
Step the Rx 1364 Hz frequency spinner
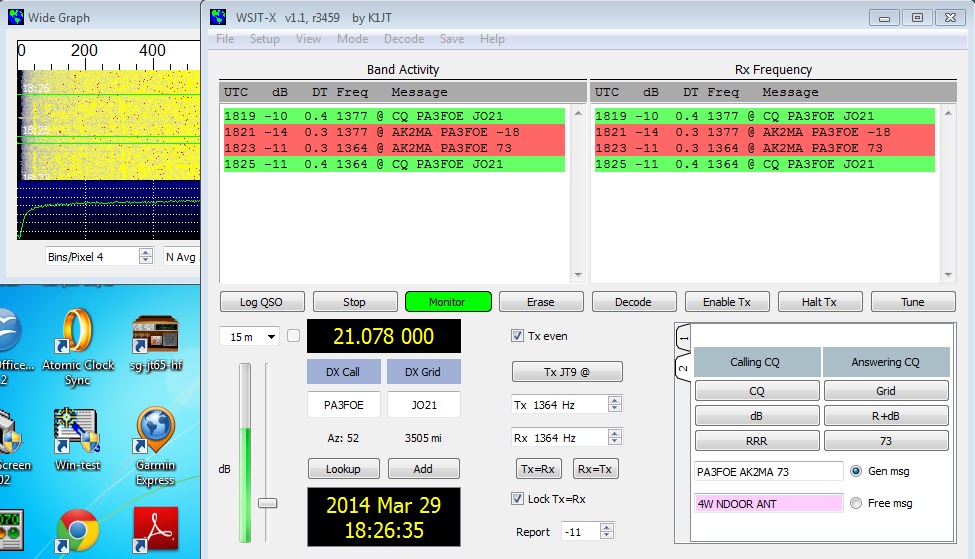614,437
